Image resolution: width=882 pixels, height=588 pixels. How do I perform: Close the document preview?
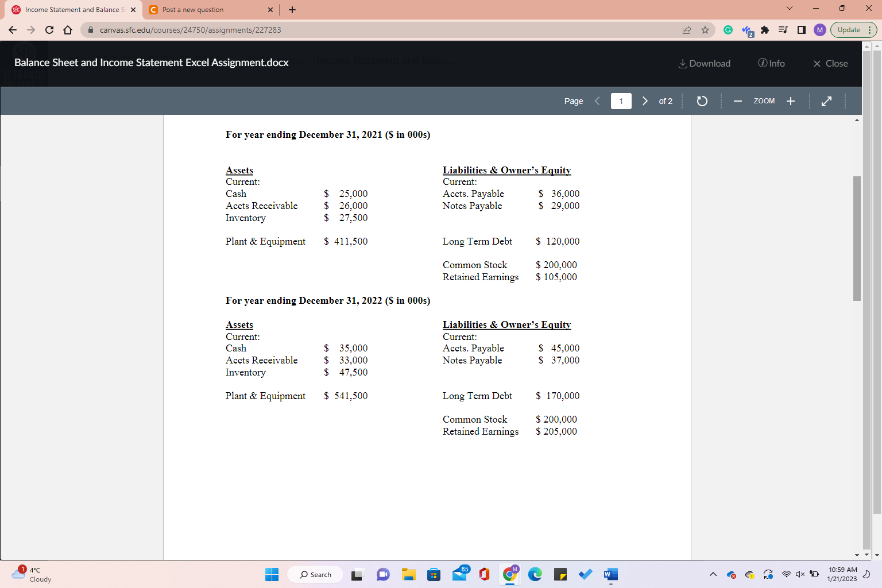pyautogui.click(x=829, y=63)
